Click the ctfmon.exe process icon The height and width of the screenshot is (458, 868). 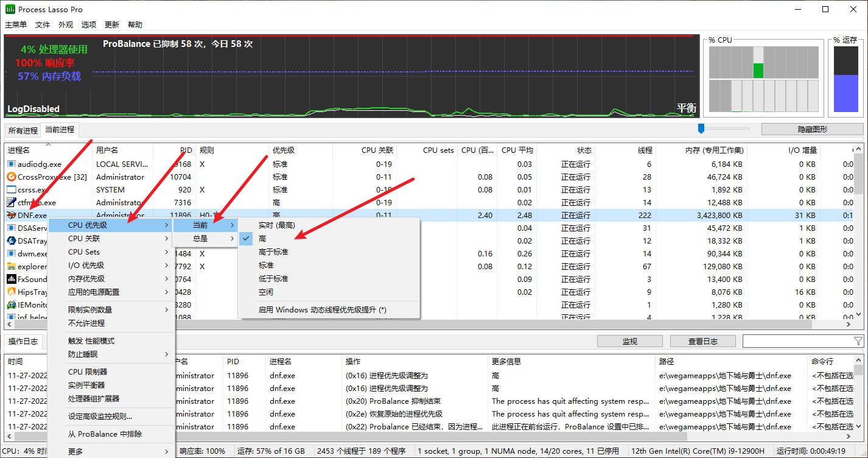[11, 202]
